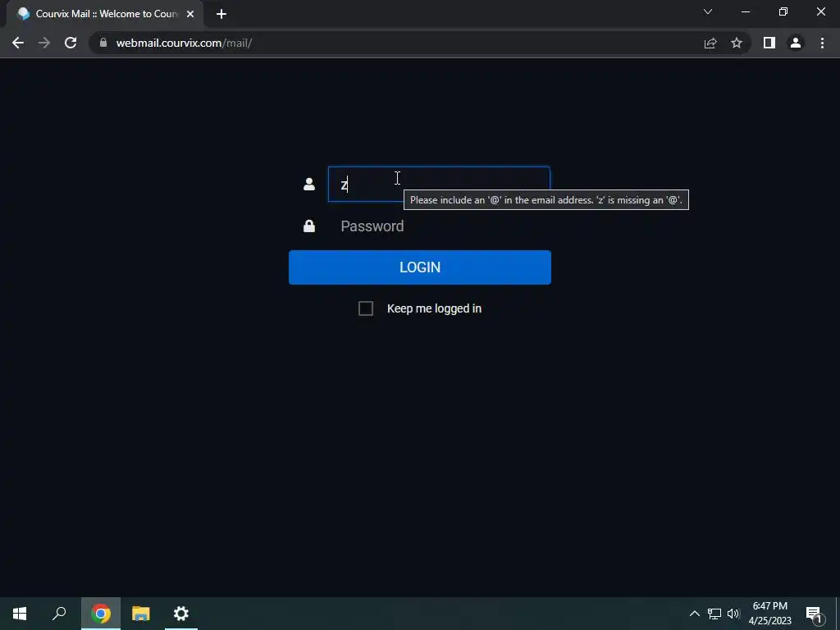Image resolution: width=840 pixels, height=630 pixels.
Task: Enable the Keep me logged in checkbox
Action: pyautogui.click(x=366, y=308)
